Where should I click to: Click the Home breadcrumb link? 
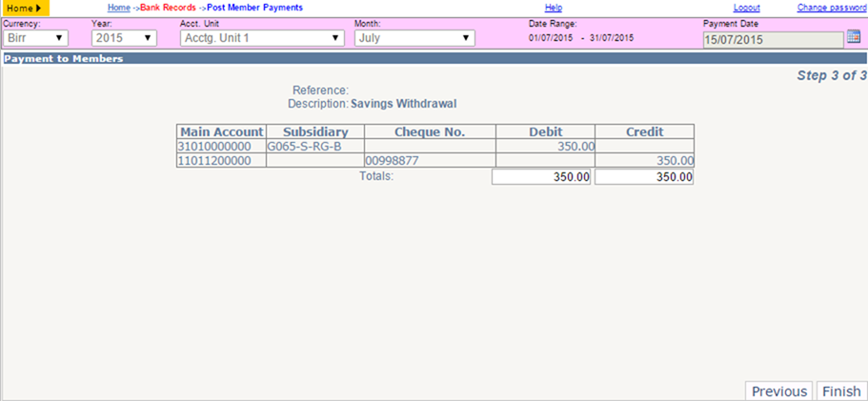[x=118, y=8]
